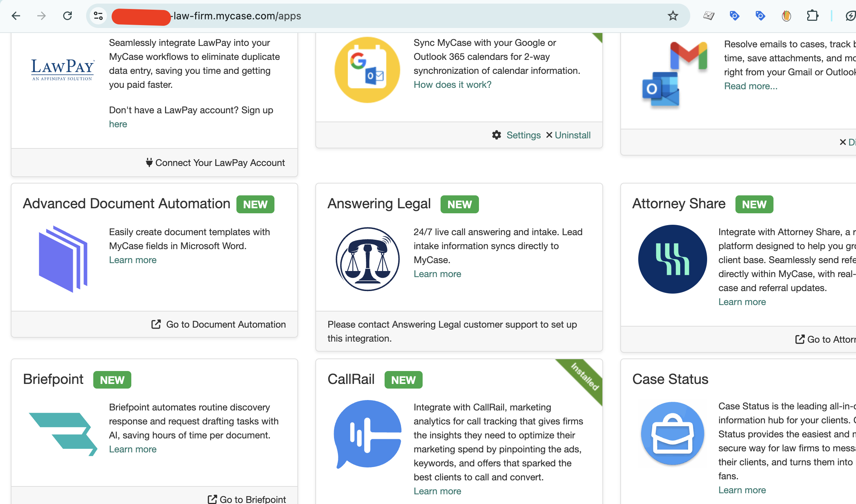Go to Document Automation
This screenshot has width=856, height=504.
click(226, 324)
